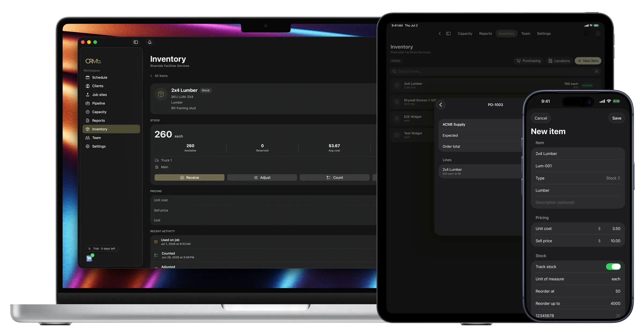Open the Counted activity entry
This screenshot has height=335, width=644.
click(x=264, y=255)
